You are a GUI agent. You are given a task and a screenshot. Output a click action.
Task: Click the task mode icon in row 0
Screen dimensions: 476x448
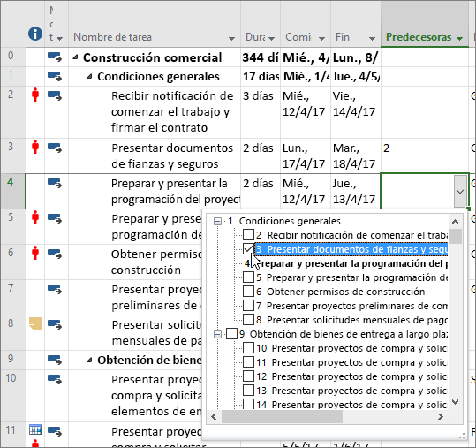(x=55, y=57)
